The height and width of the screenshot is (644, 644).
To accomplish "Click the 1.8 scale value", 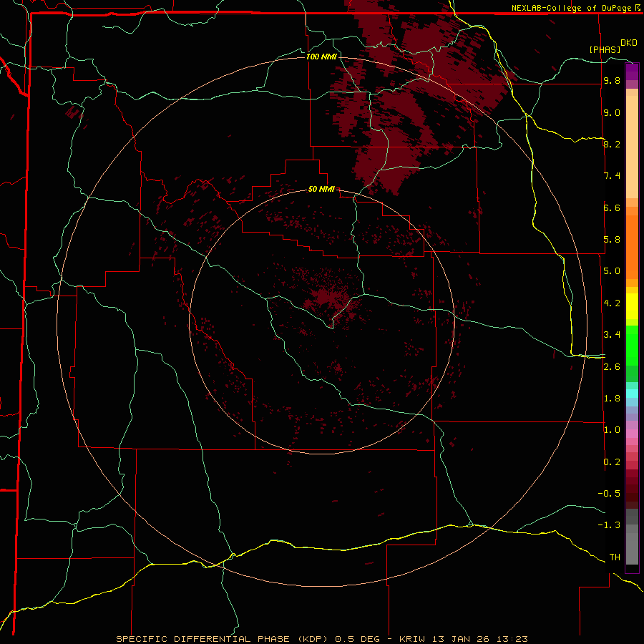I will [612, 399].
